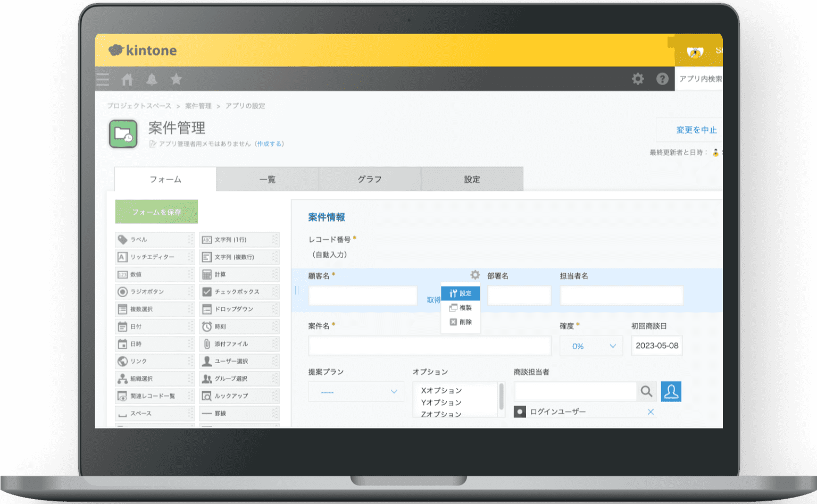Open the 確度 0% dropdown
Viewport: 817px width, 504px height.
click(x=591, y=346)
